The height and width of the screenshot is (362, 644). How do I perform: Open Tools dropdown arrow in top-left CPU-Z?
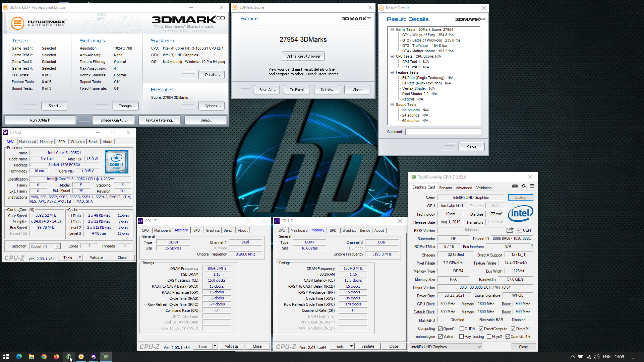click(x=80, y=258)
